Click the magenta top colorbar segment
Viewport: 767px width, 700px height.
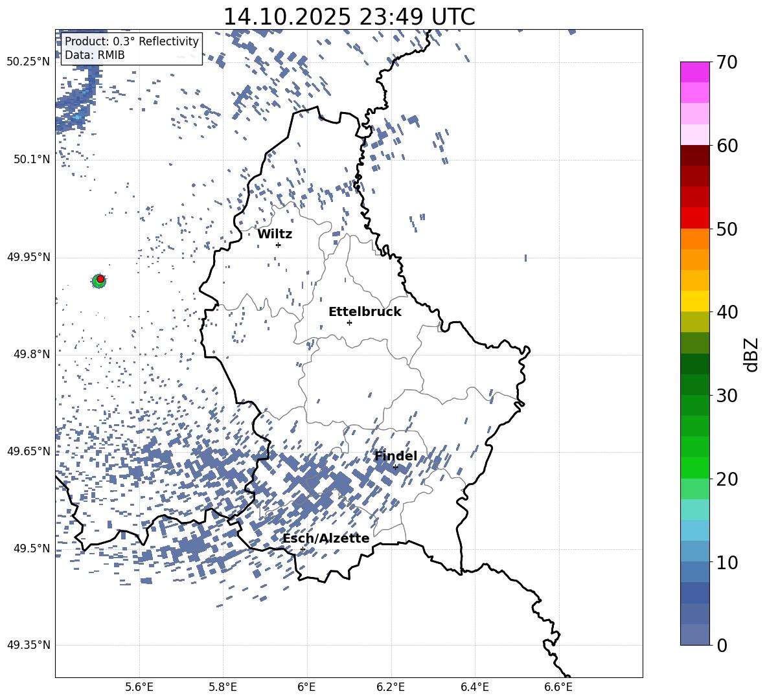(694, 73)
